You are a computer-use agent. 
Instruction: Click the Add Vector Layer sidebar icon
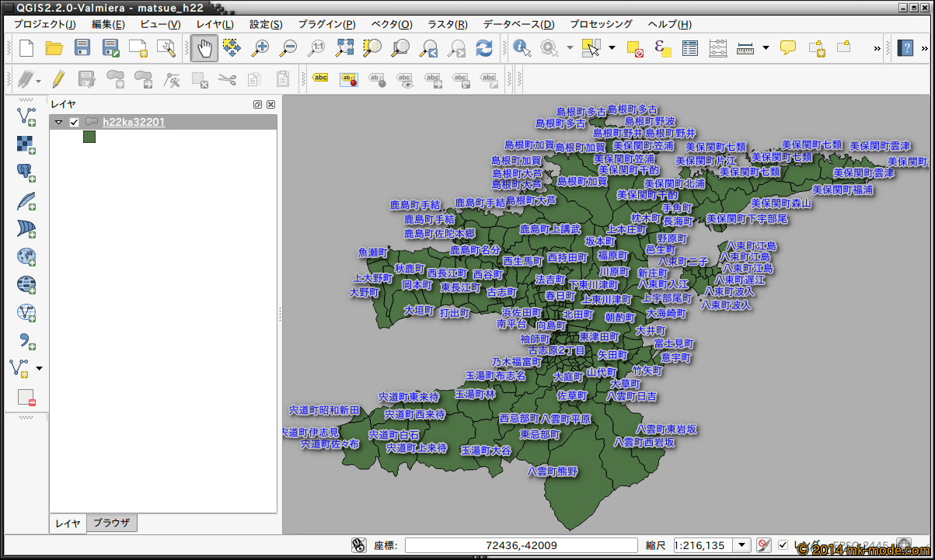click(26, 117)
